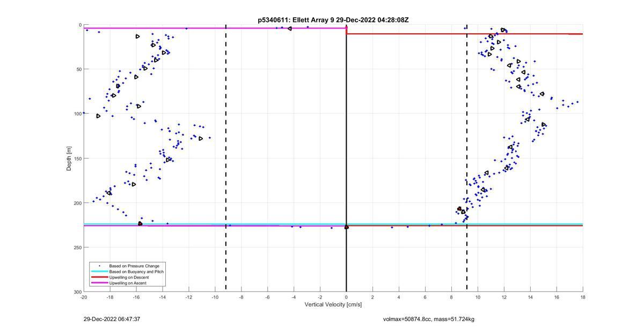The height and width of the screenshot is (328, 644).
Task: Click the 'volmax=50874.8cc, mass=51.724kg' footer text
Action: 429,319
